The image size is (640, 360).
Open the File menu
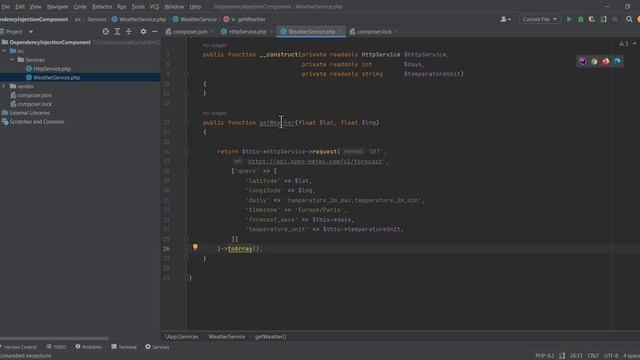6,7
